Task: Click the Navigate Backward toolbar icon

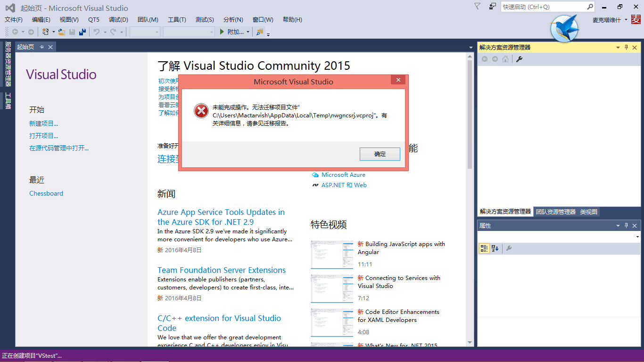Action: click(15, 32)
